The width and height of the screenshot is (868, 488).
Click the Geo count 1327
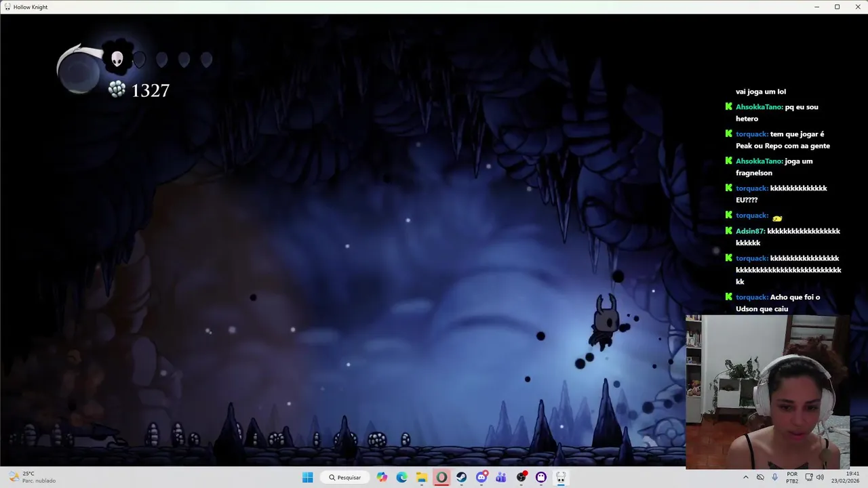tap(150, 91)
